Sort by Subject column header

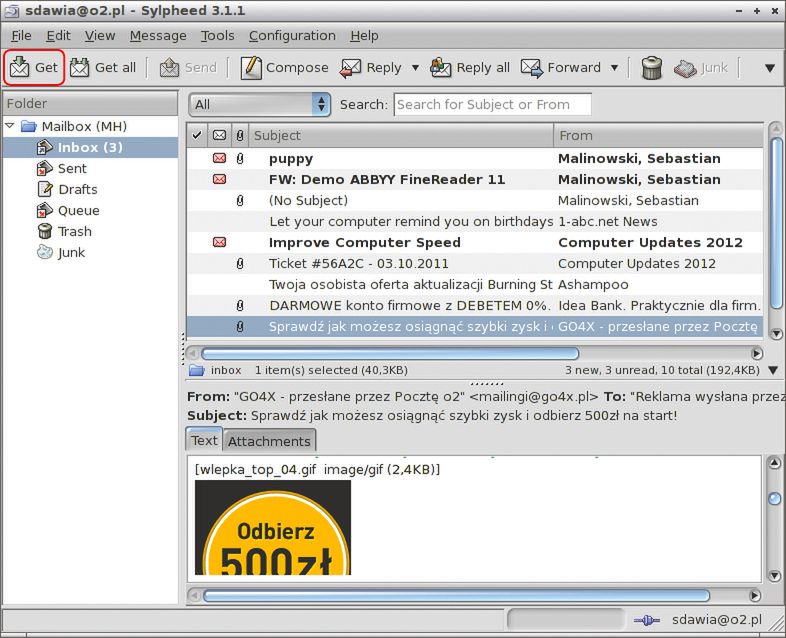(x=400, y=135)
